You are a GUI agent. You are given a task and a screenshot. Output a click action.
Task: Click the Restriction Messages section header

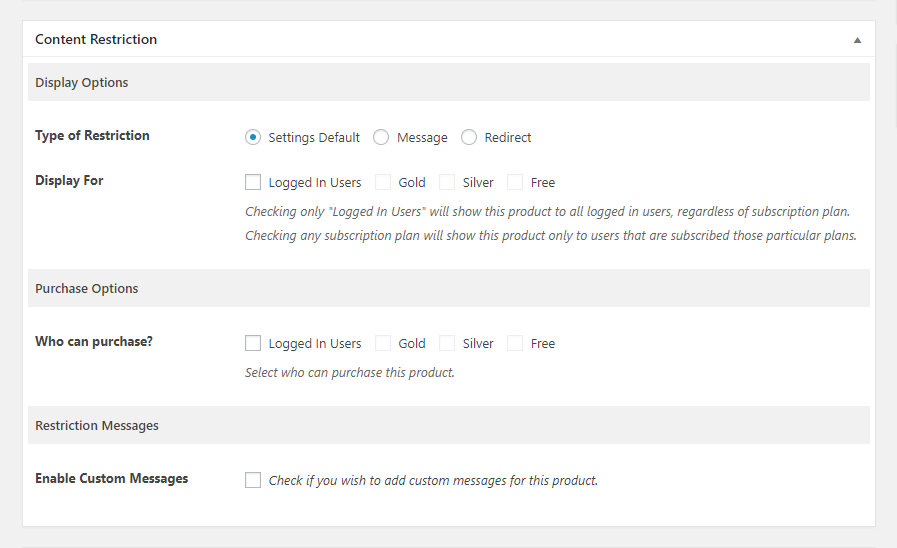tap(448, 426)
